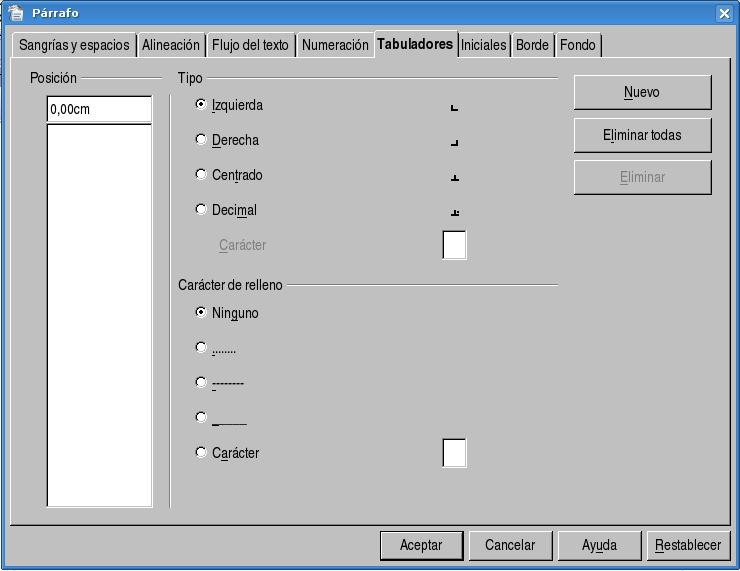
Task: Click the left-aligned tab stop symbol
Action: [x=454, y=107]
